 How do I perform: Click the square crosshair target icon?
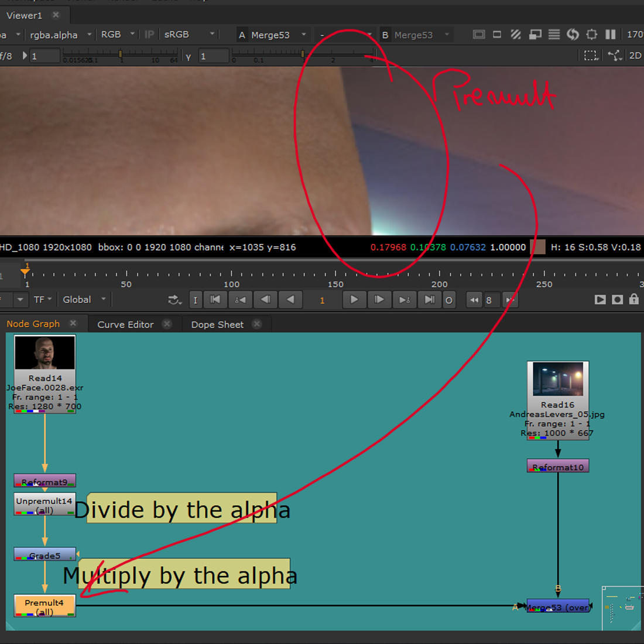pos(591,35)
